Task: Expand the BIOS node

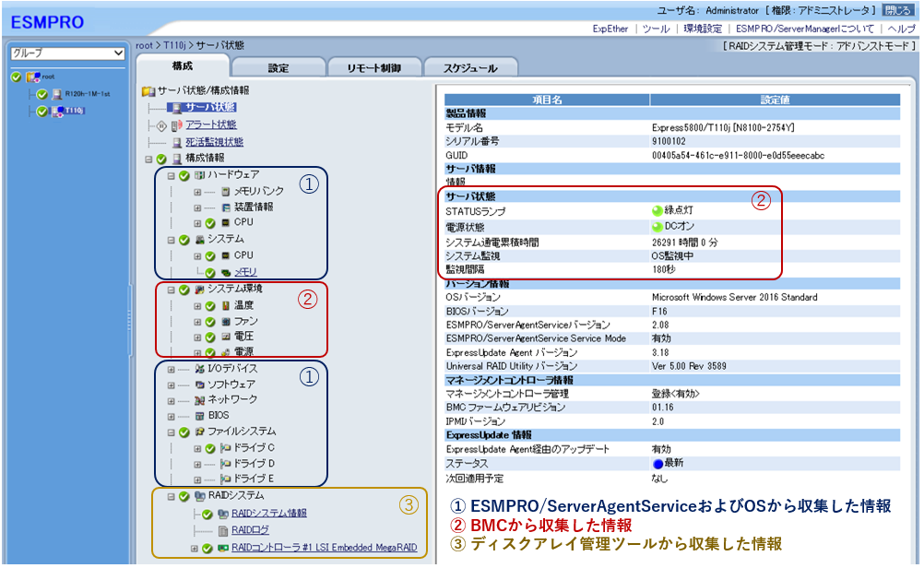Action: (x=171, y=417)
